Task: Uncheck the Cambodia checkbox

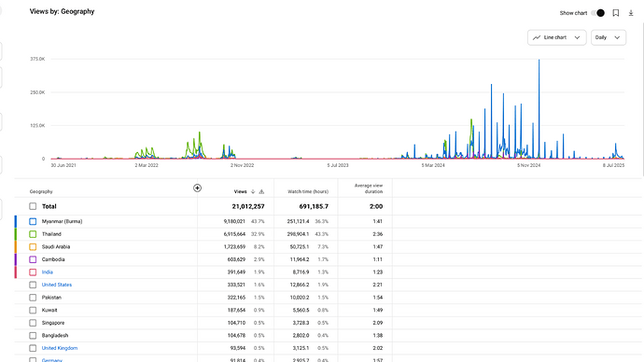Action: tap(33, 259)
